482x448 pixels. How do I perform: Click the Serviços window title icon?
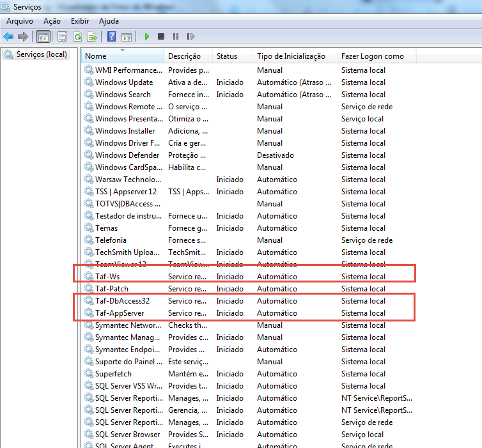5,6
